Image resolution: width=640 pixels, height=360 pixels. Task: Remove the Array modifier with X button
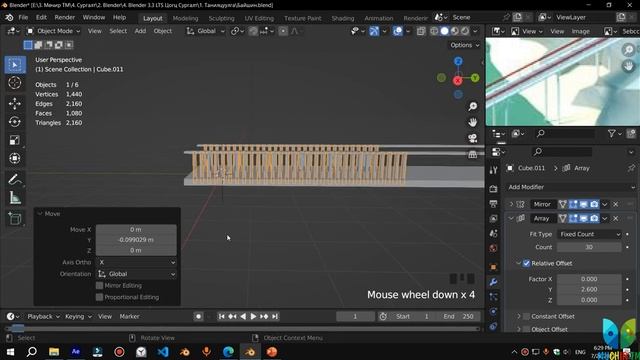pyautogui.click(x=616, y=218)
